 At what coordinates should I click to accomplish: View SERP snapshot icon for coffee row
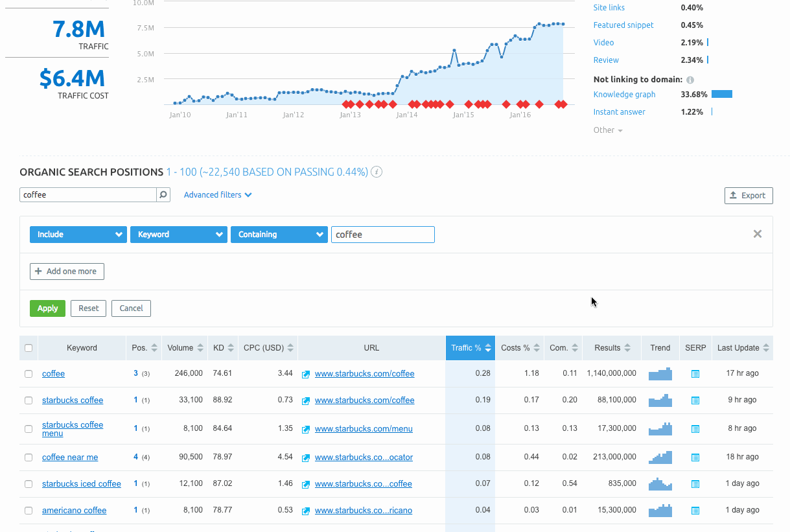(x=695, y=374)
